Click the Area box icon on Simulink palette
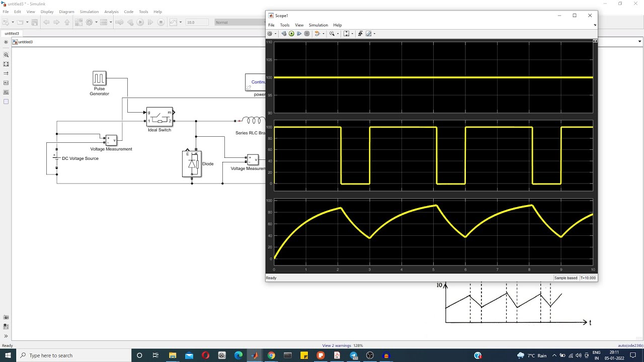 click(6, 102)
